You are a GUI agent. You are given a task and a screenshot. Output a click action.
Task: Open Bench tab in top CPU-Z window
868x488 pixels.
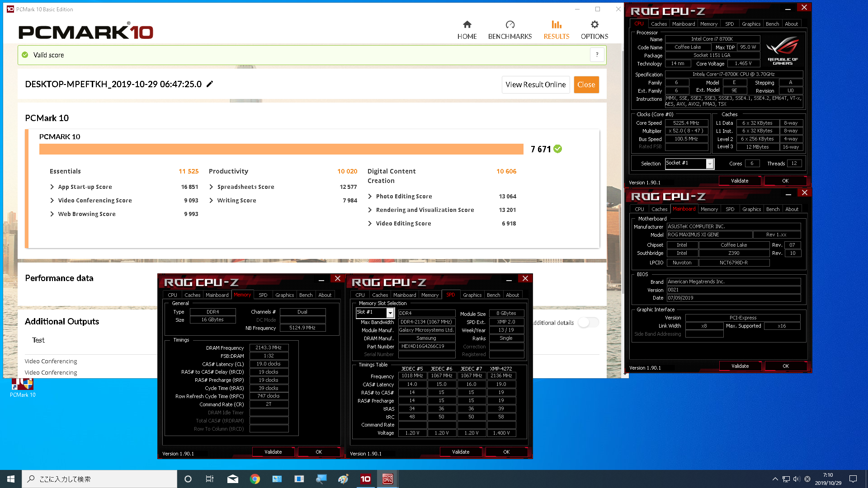[x=772, y=24]
